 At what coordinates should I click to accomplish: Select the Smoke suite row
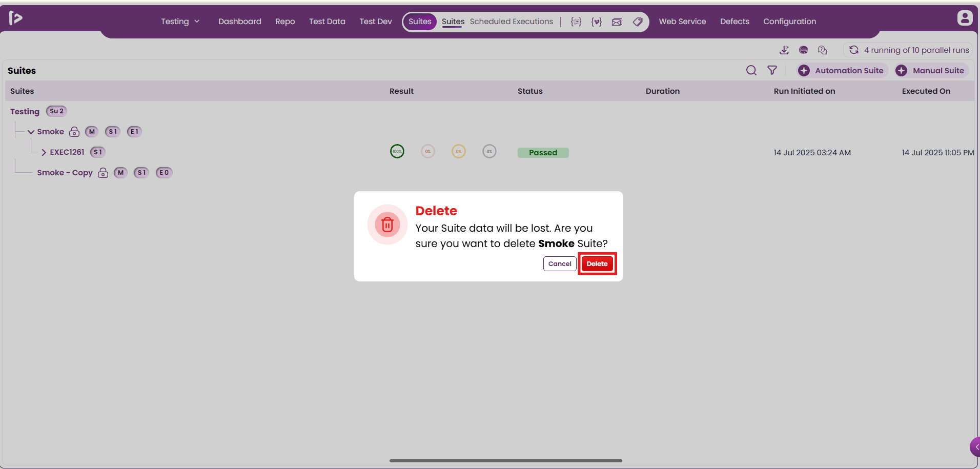[50, 132]
